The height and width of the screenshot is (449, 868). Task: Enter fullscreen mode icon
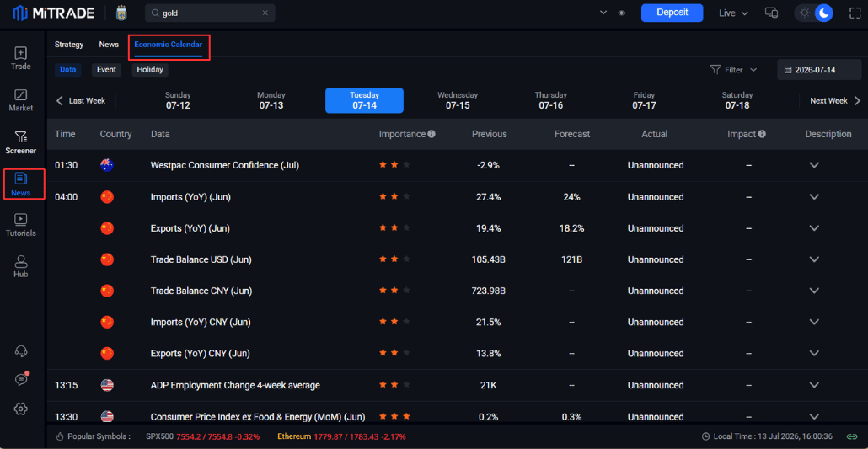point(855,13)
